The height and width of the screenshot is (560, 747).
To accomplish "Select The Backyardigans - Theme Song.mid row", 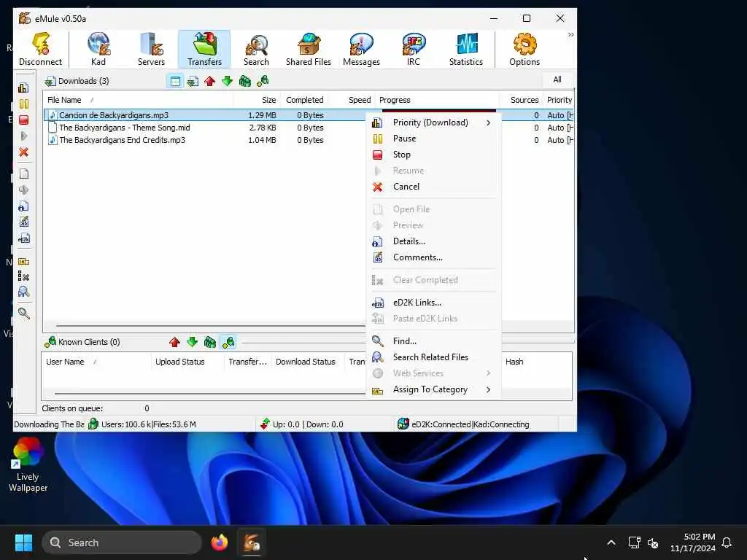I will (205, 128).
